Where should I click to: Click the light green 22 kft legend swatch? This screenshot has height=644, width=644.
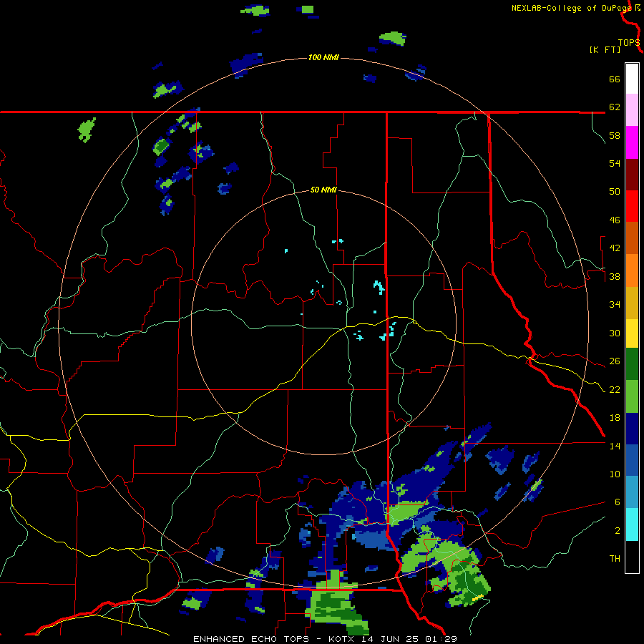pos(632,396)
